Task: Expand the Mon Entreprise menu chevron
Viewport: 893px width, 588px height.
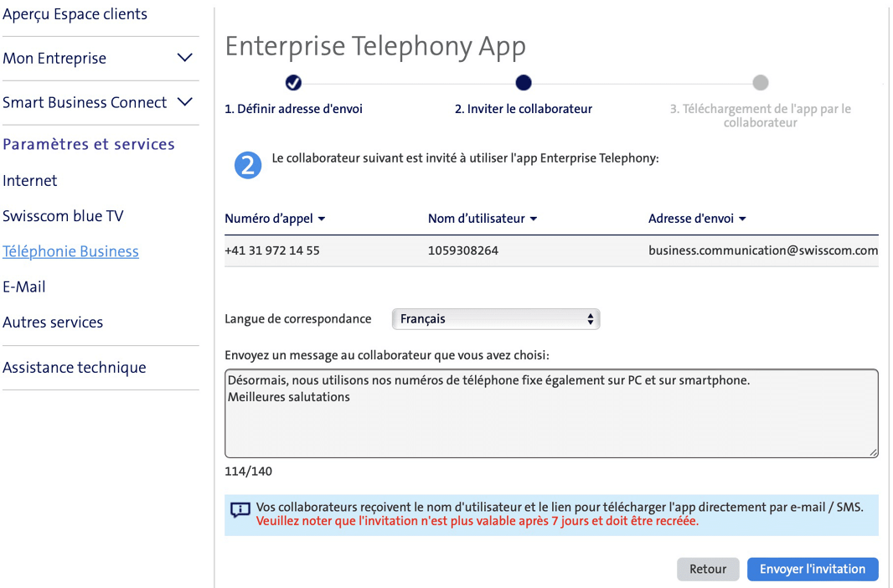Action: coord(185,59)
